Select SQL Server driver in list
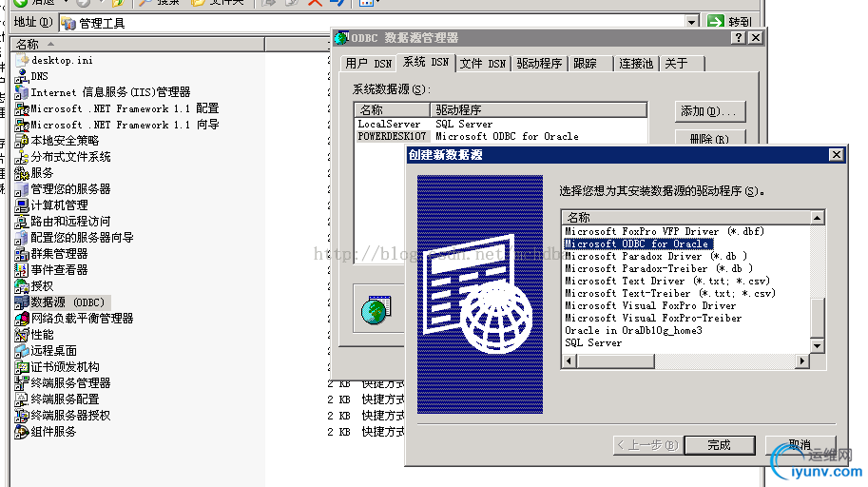This screenshot has width=868, height=487. pyautogui.click(x=593, y=343)
